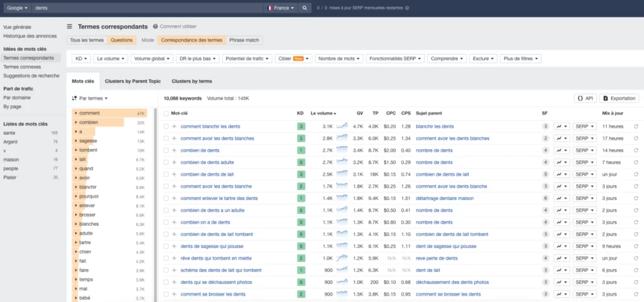Click the help icon beside Comment utiliser
This screenshot has width=644, height=302.
click(155, 26)
